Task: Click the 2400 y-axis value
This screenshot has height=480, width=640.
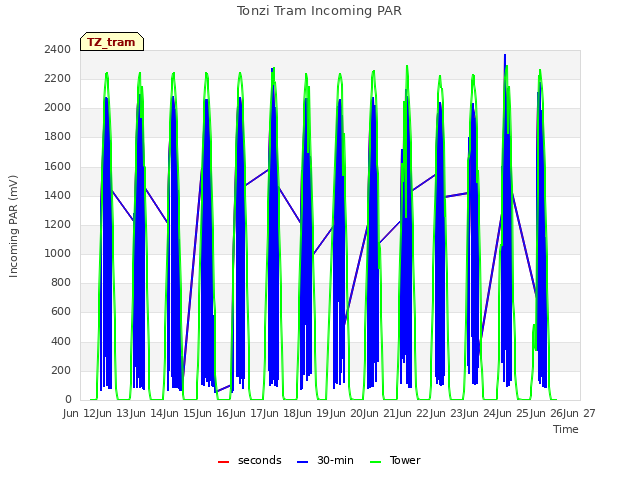Action: point(58,49)
